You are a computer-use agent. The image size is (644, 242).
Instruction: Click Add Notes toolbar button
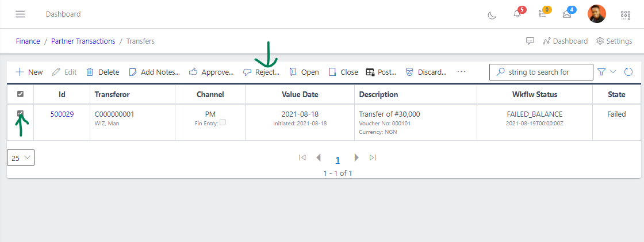(x=155, y=72)
